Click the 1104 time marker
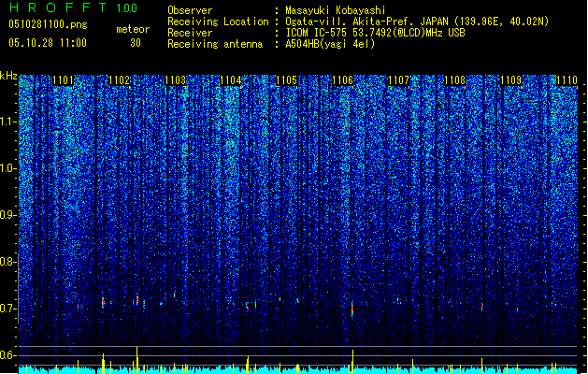This screenshot has width=588, height=374. point(231,80)
